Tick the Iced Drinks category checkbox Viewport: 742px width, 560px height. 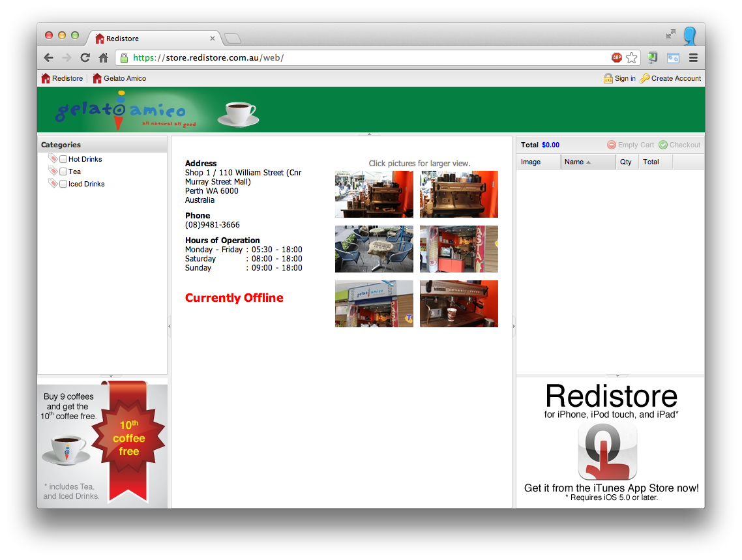pos(63,183)
